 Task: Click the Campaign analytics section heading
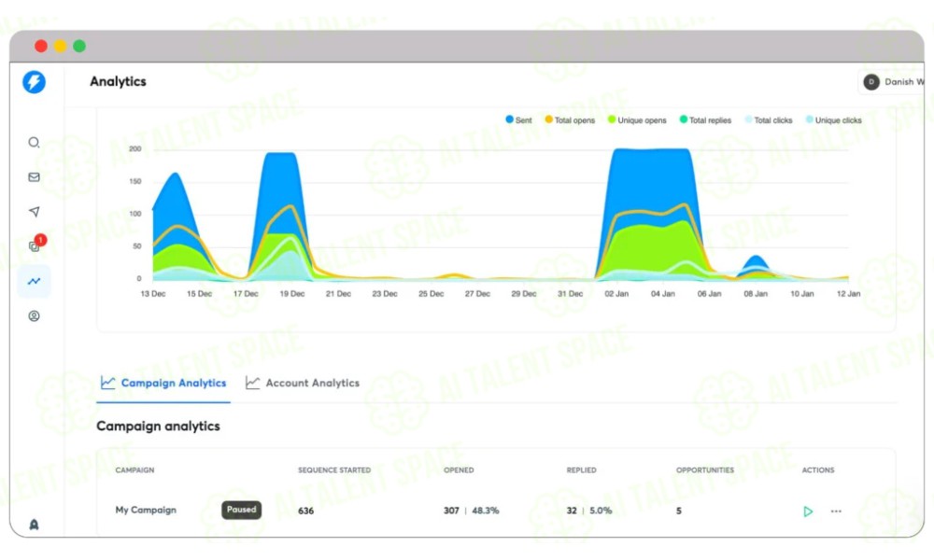click(x=158, y=427)
